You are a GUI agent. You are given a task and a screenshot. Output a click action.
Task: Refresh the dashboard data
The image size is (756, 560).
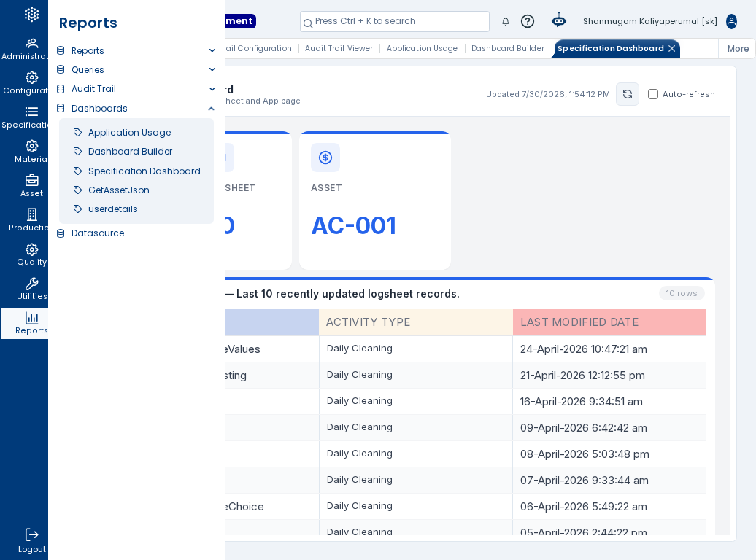[628, 94]
